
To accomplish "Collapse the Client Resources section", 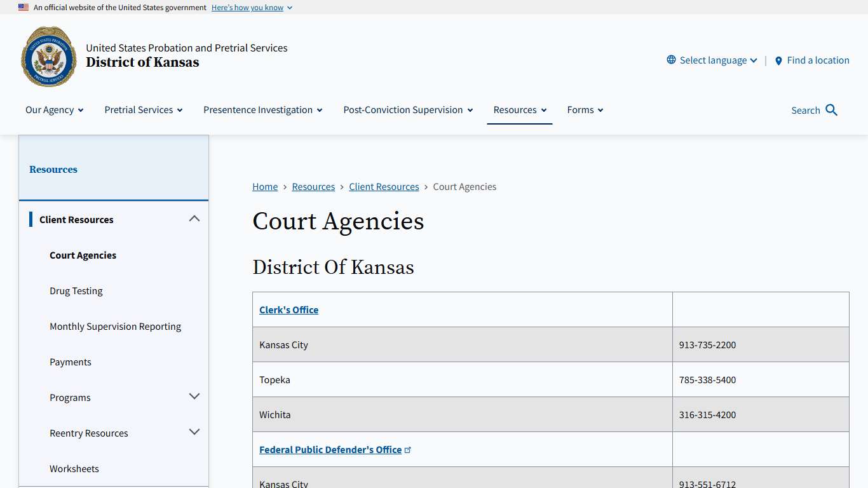I will tap(194, 218).
